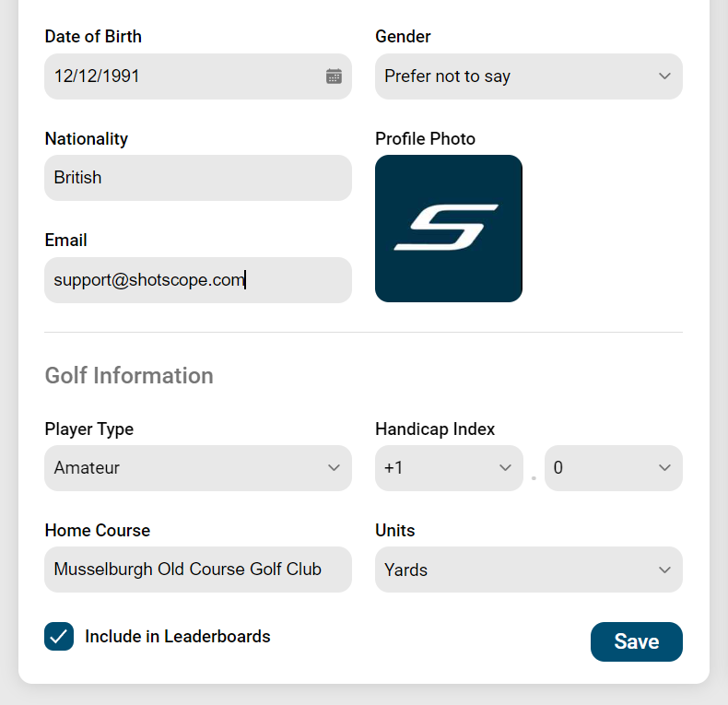Screen dimensions: 728x705
Task: Toggle the Include in Leaderboards checkbox
Action: [x=59, y=636]
